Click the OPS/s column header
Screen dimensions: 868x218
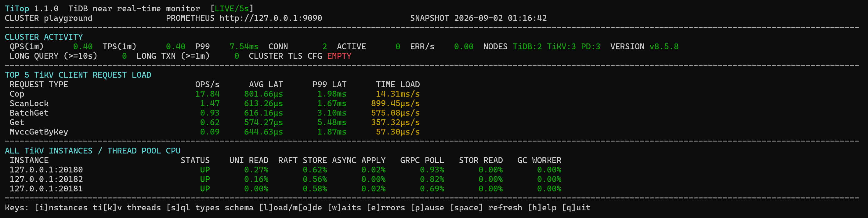click(207, 84)
